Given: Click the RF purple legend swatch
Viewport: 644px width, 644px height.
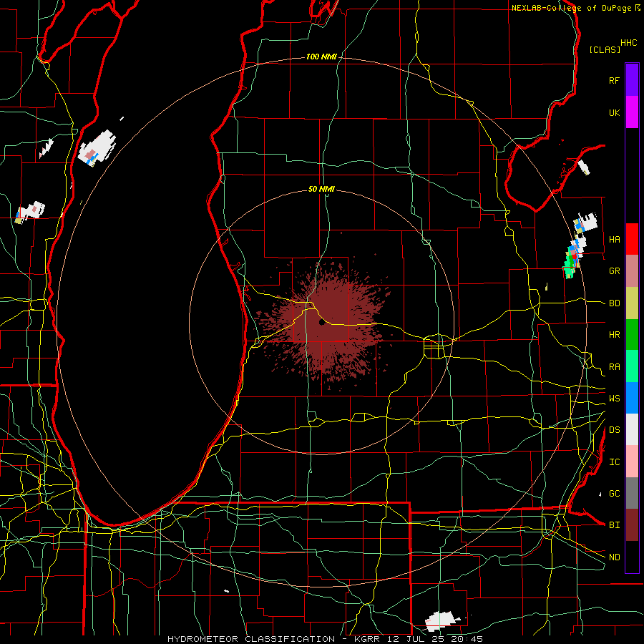Looking at the screenshot, I should point(632,80).
